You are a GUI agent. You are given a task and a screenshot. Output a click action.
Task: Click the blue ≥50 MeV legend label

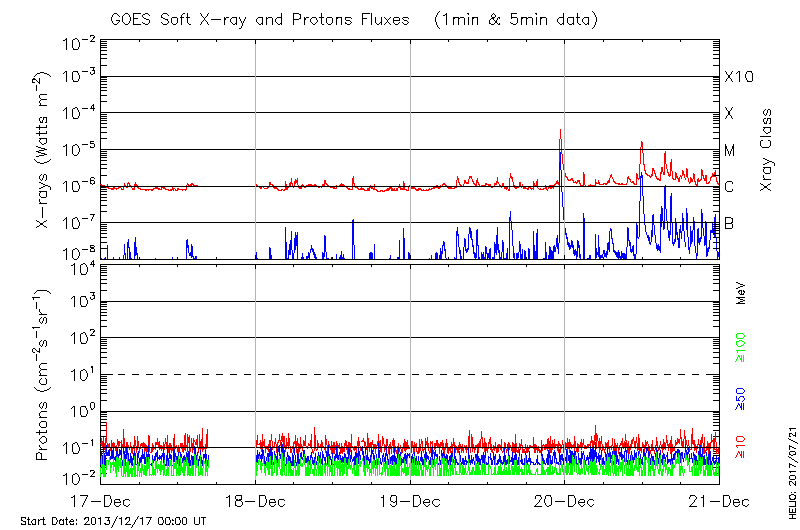click(x=741, y=398)
